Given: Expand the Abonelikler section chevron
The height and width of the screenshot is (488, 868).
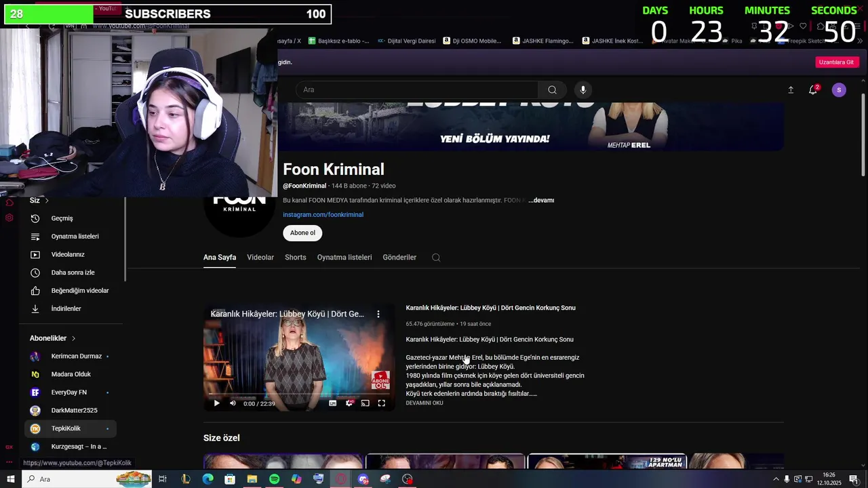Looking at the screenshot, I should (x=73, y=338).
